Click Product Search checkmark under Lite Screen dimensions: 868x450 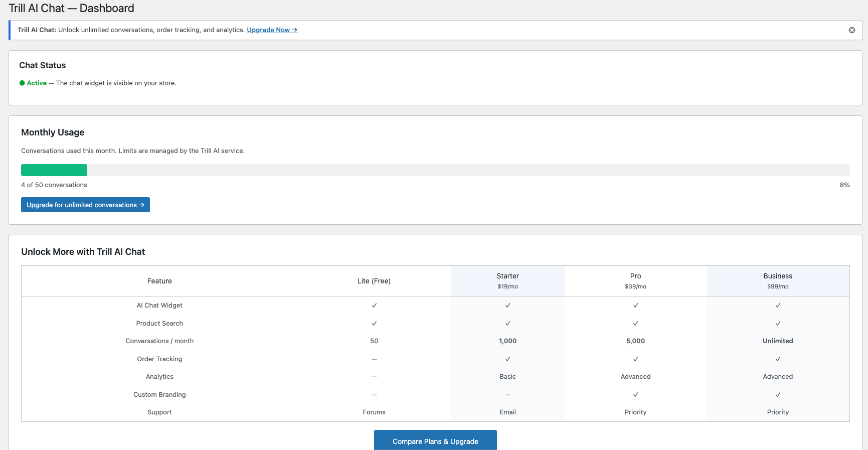pyautogui.click(x=374, y=324)
